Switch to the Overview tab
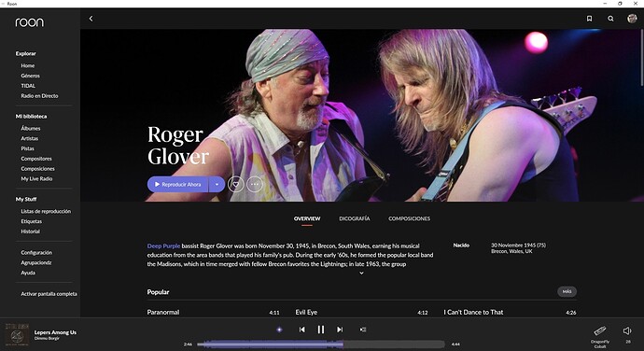This screenshot has width=644, height=351. click(307, 218)
